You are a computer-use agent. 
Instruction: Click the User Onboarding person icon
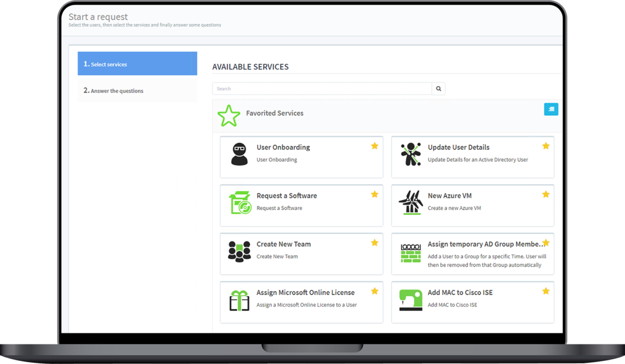tap(239, 154)
